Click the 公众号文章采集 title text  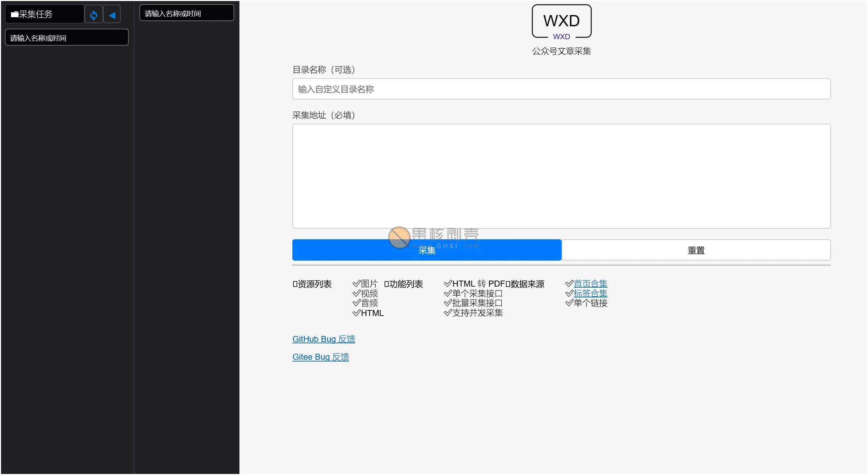pos(561,51)
